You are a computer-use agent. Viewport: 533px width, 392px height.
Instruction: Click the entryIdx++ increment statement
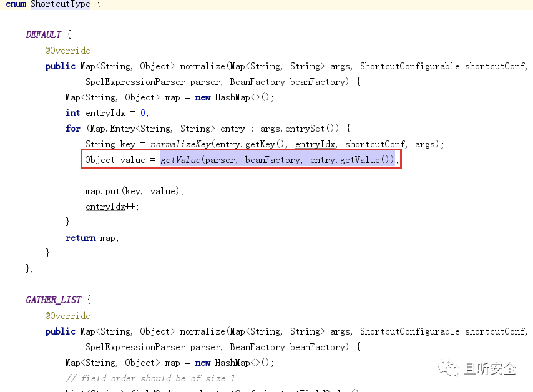coord(112,207)
